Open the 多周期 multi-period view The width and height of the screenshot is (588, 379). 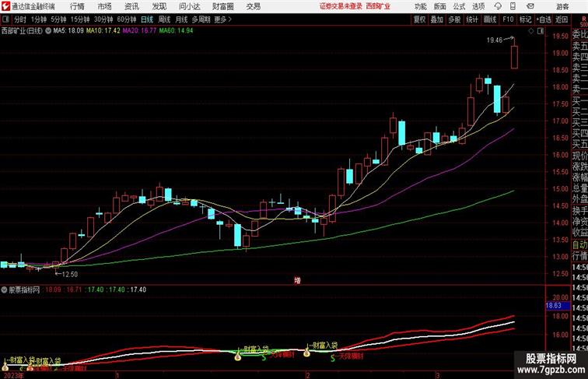[201, 19]
